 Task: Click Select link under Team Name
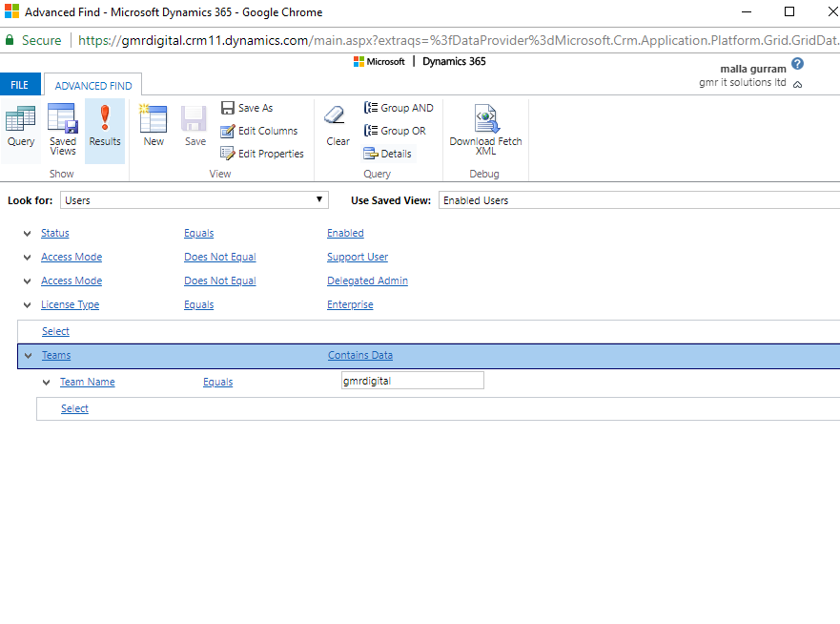click(74, 408)
